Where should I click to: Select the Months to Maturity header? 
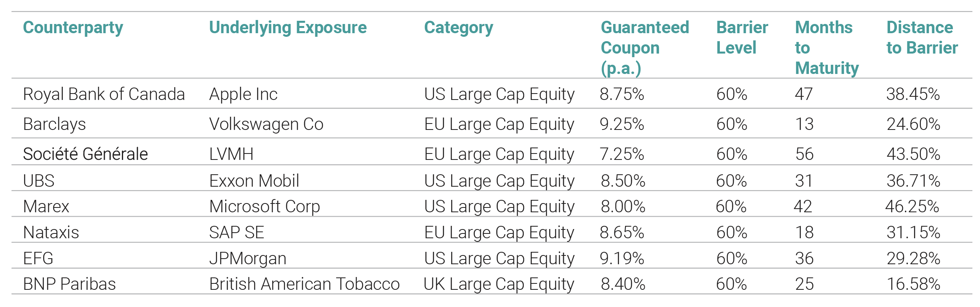827,48
